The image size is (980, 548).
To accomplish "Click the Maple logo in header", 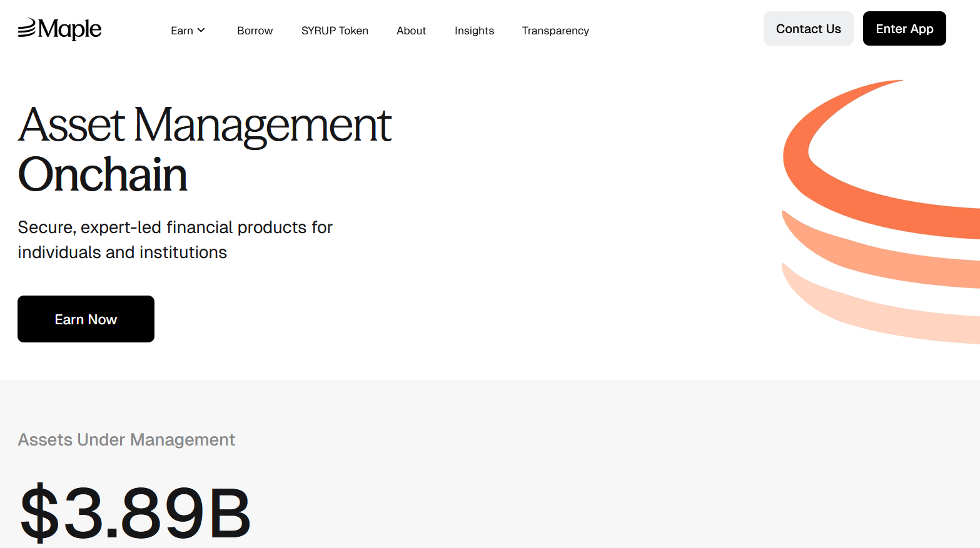I will pyautogui.click(x=59, y=29).
